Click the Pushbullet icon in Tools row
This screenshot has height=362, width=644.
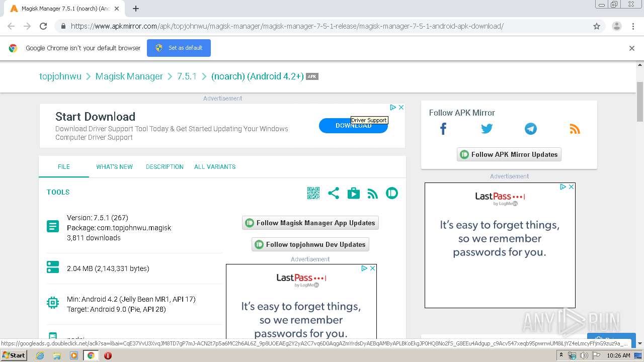(392, 193)
